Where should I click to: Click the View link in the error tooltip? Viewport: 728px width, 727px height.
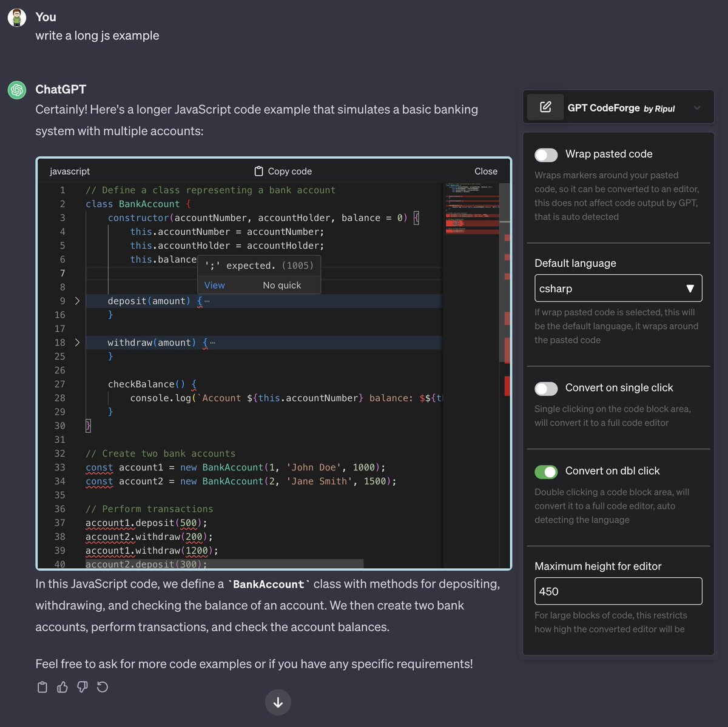click(x=215, y=285)
